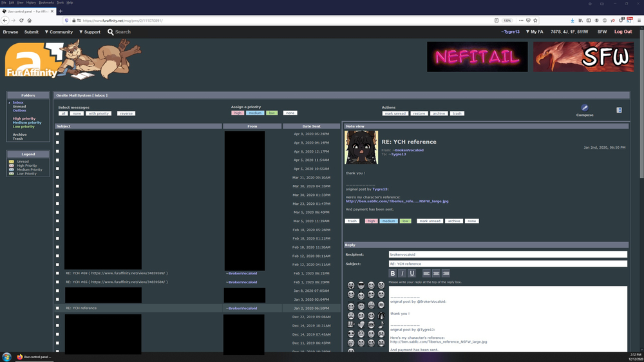Open the Outbox folder
This screenshot has height=362, width=644.
pyautogui.click(x=19, y=111)
